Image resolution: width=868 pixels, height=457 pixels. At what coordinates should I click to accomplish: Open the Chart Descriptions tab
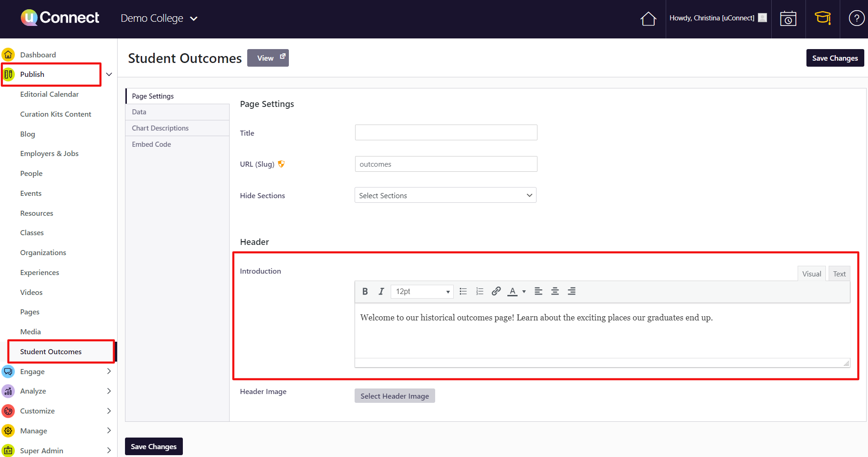pos(160,128)
